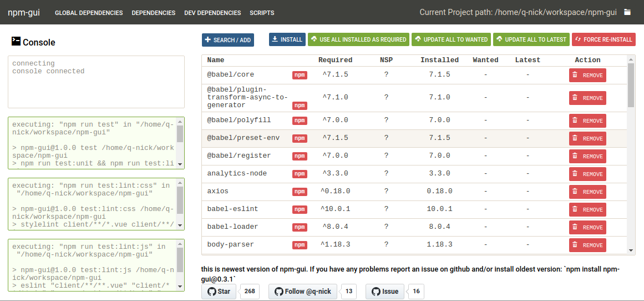Image resolution: width=644 pixels, height=301 pixels.
Task: Click the npm badge for @babel/core
Action: coord(300,75)
